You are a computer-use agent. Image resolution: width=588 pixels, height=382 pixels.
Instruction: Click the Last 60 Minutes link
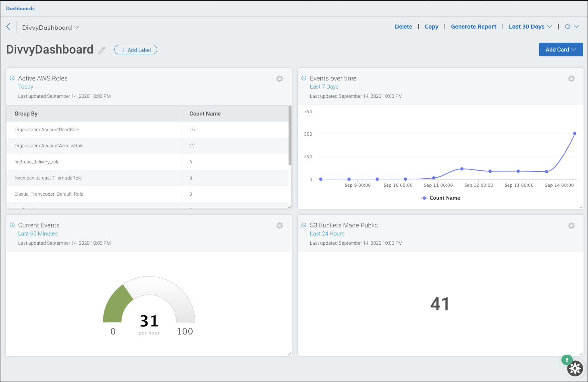coord(38,234)
